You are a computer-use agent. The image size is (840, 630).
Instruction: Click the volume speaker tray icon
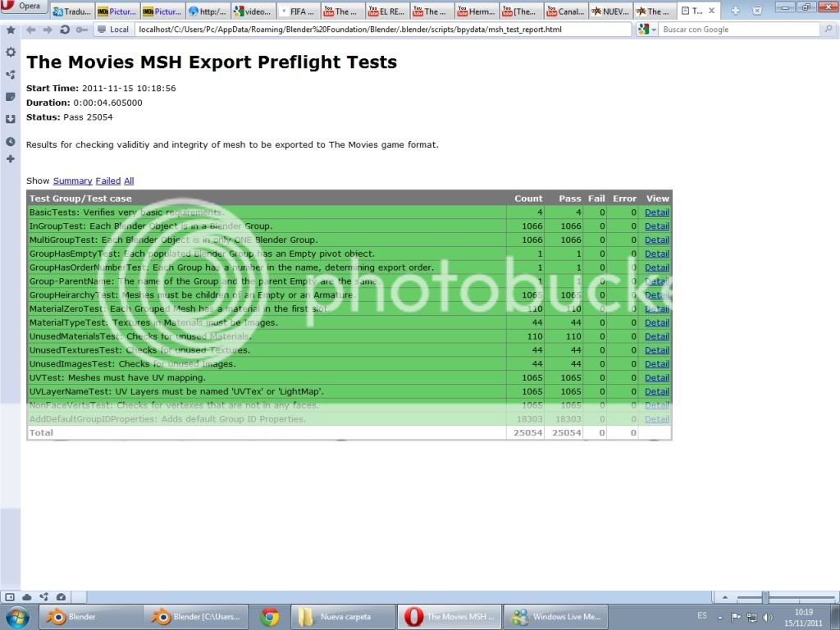pos(768,617)
